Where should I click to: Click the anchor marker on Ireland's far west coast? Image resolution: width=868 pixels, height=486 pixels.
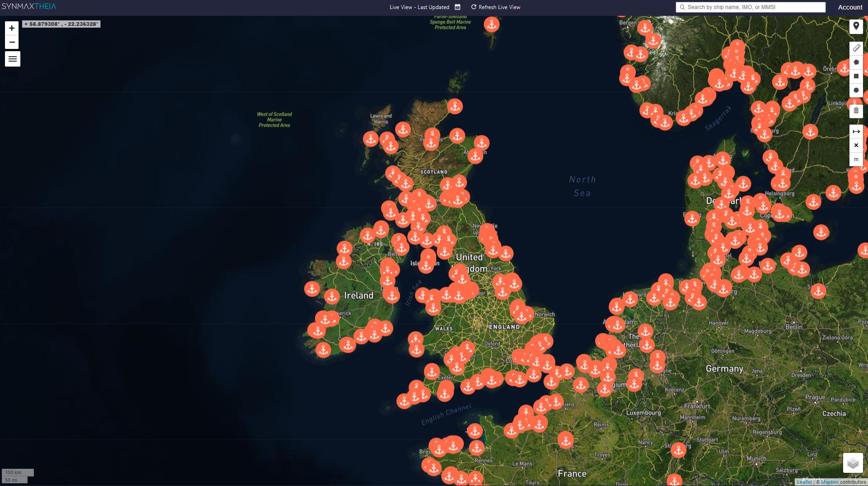(x=312, y=289)
